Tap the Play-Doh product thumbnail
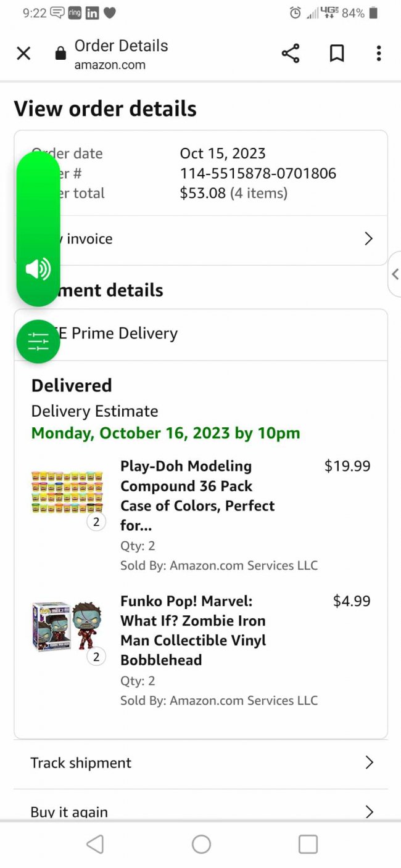 point(67,493)
